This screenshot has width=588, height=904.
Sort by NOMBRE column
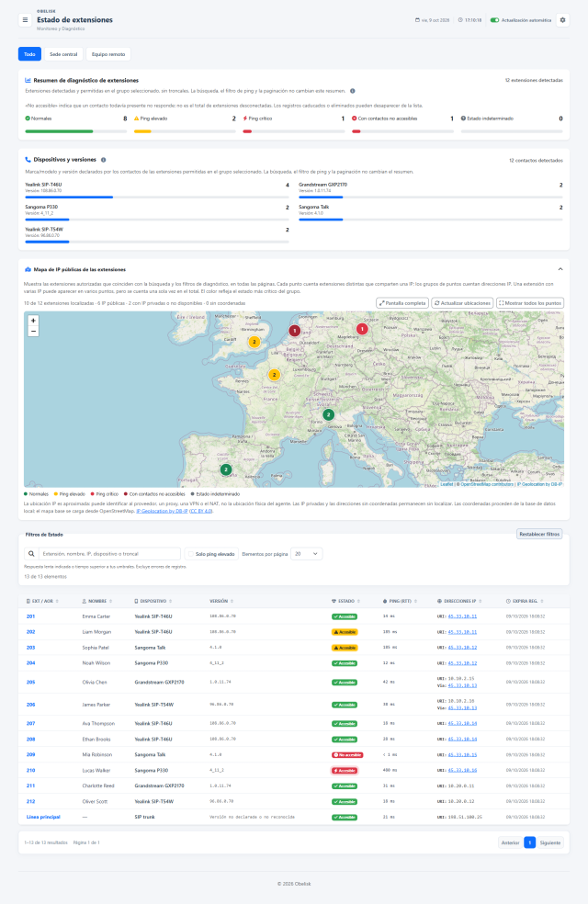(x=96, y=602)
